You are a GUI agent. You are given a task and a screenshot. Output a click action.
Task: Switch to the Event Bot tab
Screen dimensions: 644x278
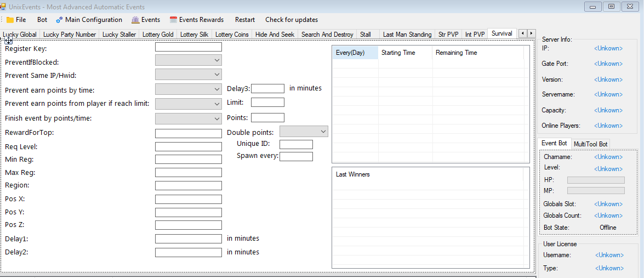pyautogui.click(x=554, y=143)
